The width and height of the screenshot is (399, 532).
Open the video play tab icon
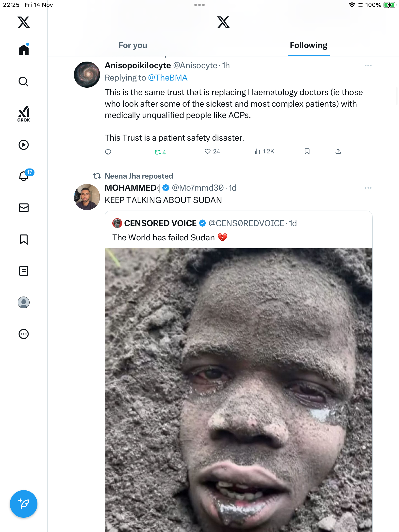[x=24, y=145]
